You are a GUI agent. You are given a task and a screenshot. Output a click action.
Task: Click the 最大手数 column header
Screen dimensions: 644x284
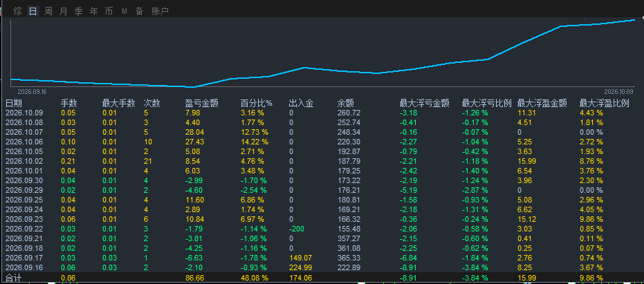119,104
